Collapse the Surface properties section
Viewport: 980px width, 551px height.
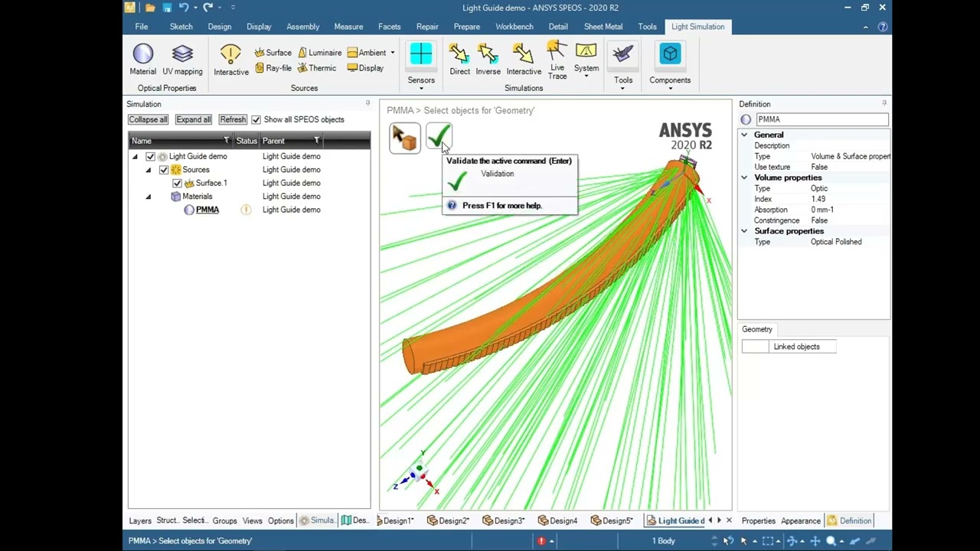(x=744, y=231)
